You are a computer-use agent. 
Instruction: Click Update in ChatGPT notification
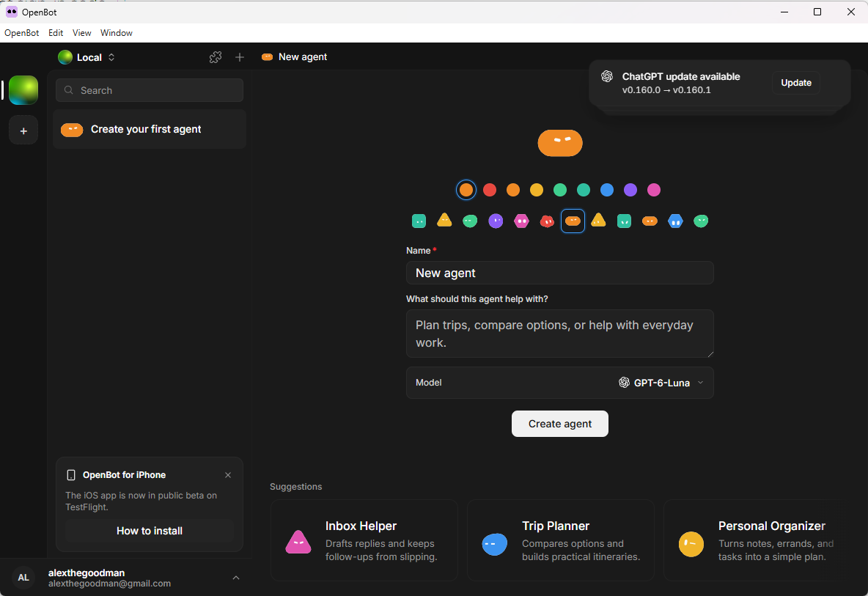(796, 82)
